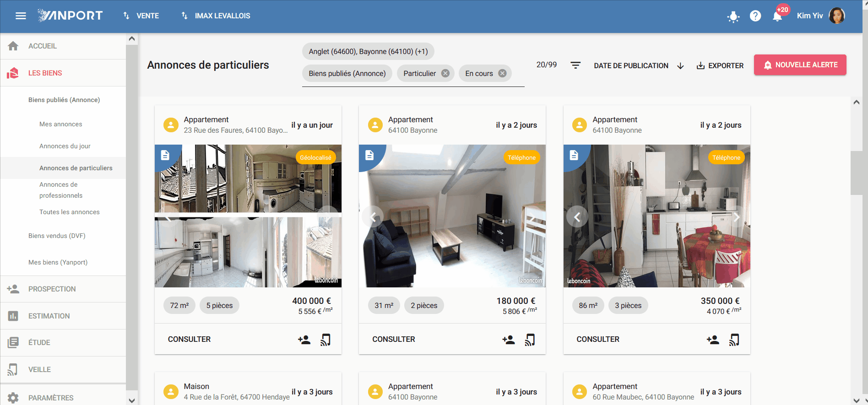Switch the VENTE transaction type selector
868x405 pixels.
(141, 16)
